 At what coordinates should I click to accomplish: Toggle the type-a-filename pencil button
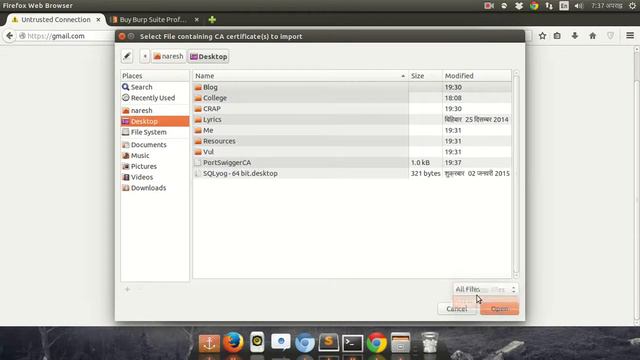click(127, 56)
